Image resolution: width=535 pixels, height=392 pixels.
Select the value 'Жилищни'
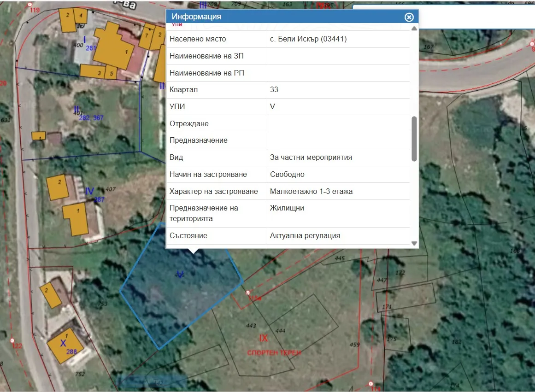pos(287,208)
